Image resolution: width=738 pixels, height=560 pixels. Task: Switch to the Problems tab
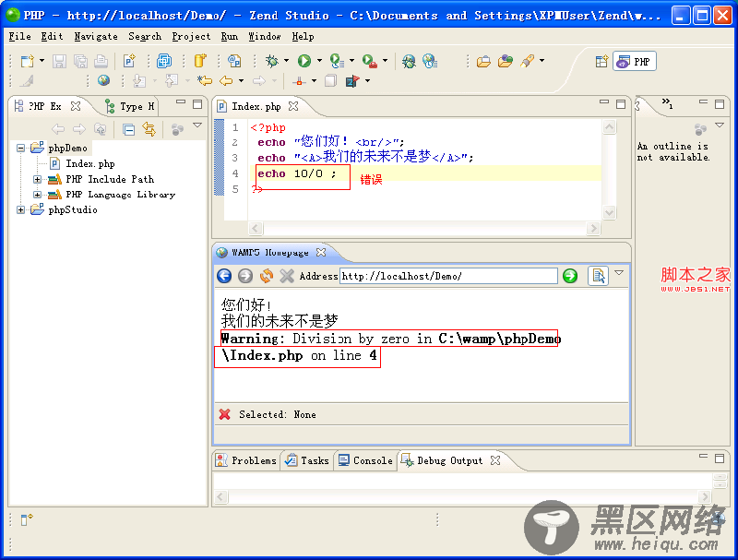[245, 460]
